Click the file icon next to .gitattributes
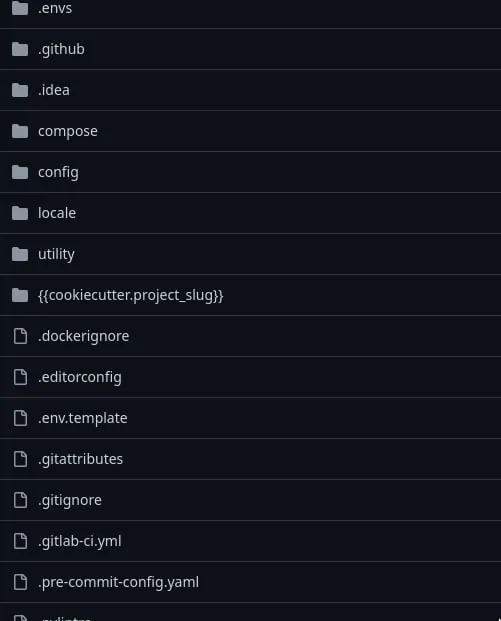The image size is (501, 621). (x=20, y=459)
